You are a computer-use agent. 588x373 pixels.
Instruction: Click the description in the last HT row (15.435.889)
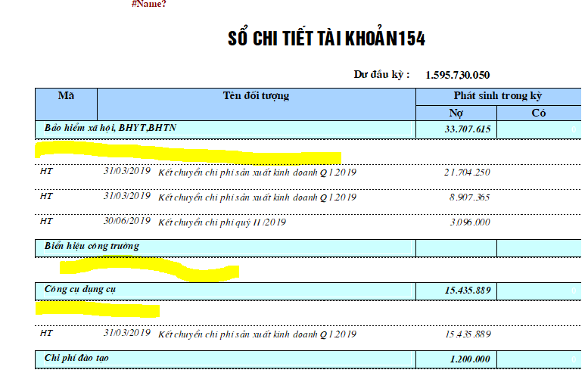[x=257, y=334]
